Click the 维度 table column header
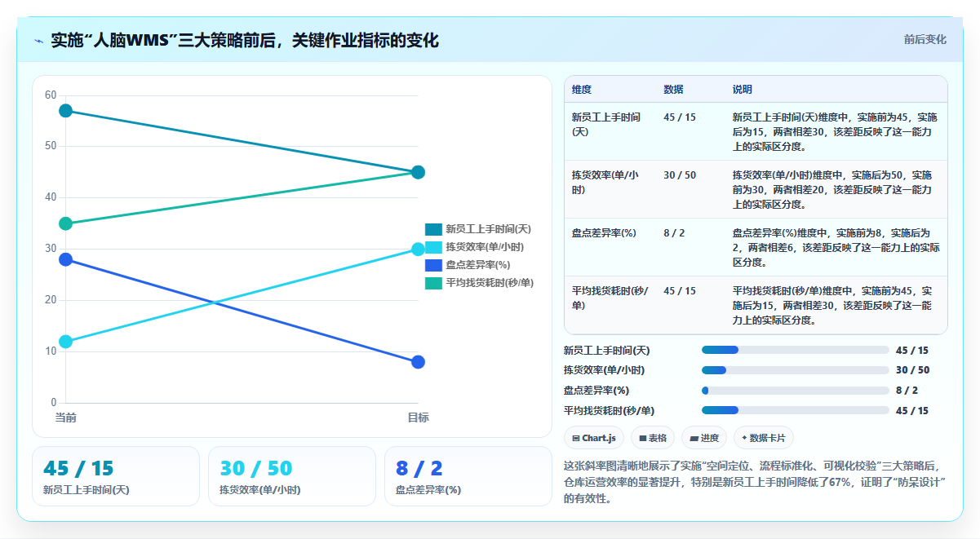 pos(582,90)
